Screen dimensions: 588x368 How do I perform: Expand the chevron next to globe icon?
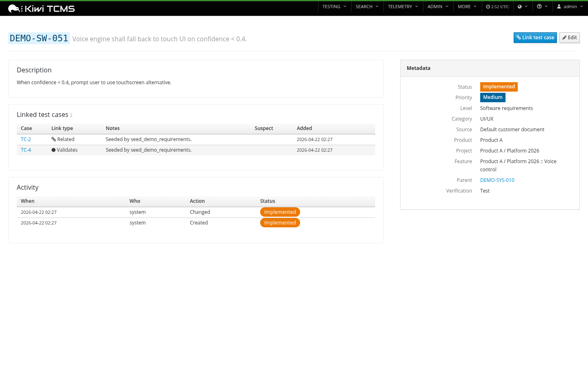[x=526, y=7]
